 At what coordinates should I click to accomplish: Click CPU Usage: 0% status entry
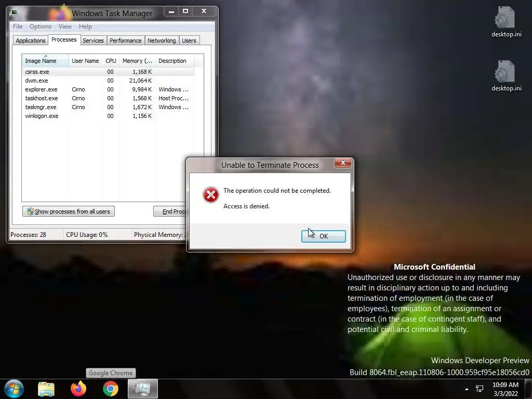pos(87,235)
